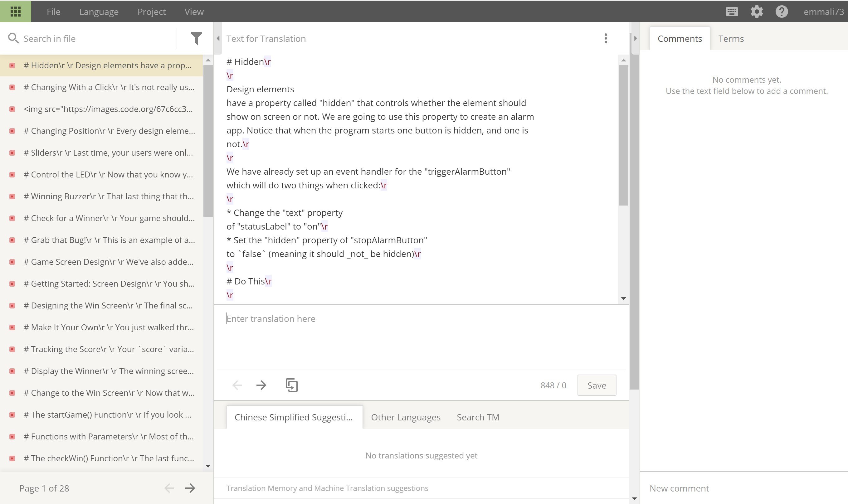This screenshot has width=848, height=504.
Task: Open the View menu
Action: click(x=194, y=12)
